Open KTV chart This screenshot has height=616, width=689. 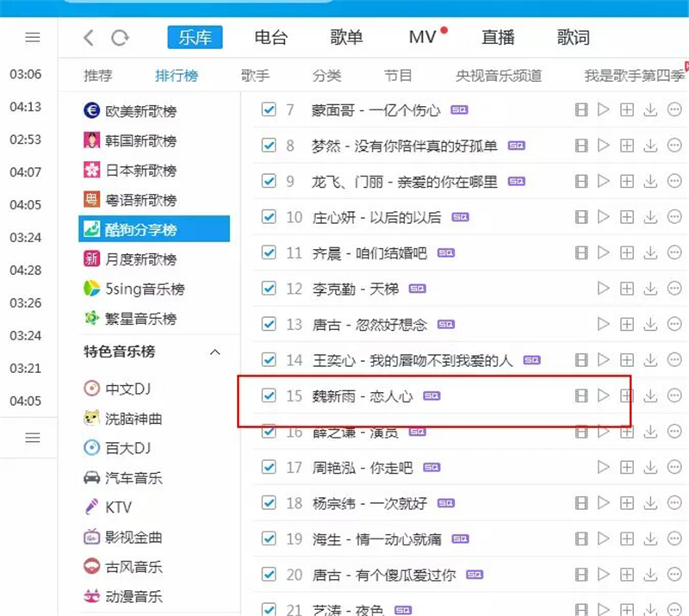point(109,507)
